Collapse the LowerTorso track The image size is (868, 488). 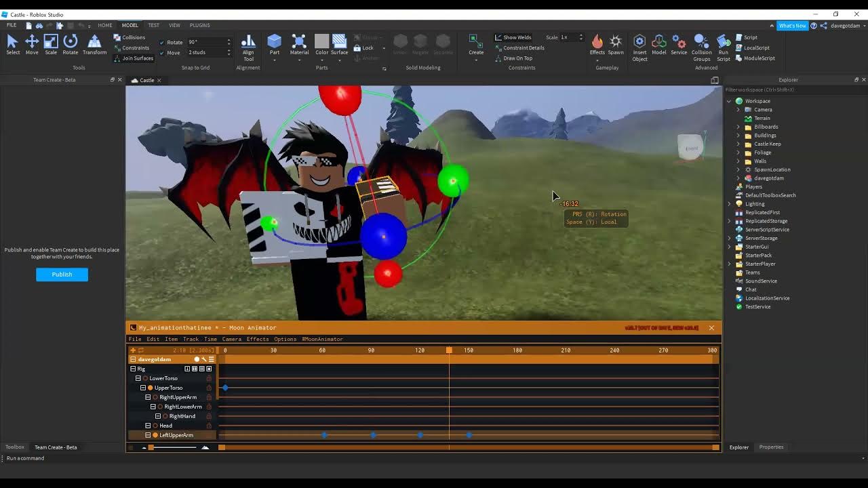pyautogui.click(x=138, y=378)
